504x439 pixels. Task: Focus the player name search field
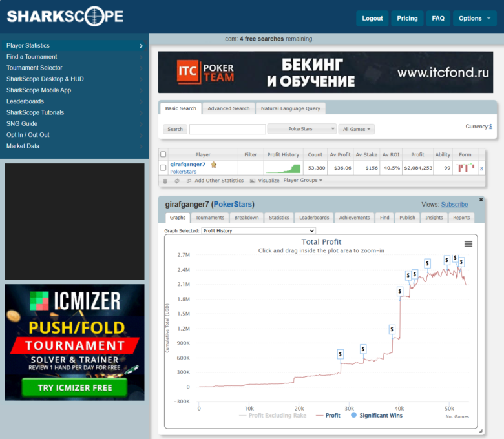227,129
